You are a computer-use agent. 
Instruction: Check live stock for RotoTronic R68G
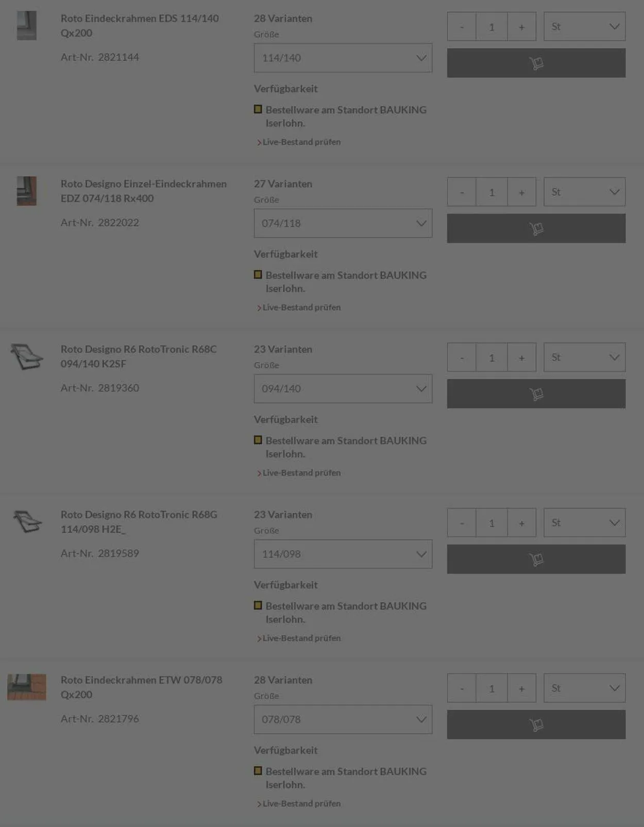pyautogui.click(x=301, y=638)
